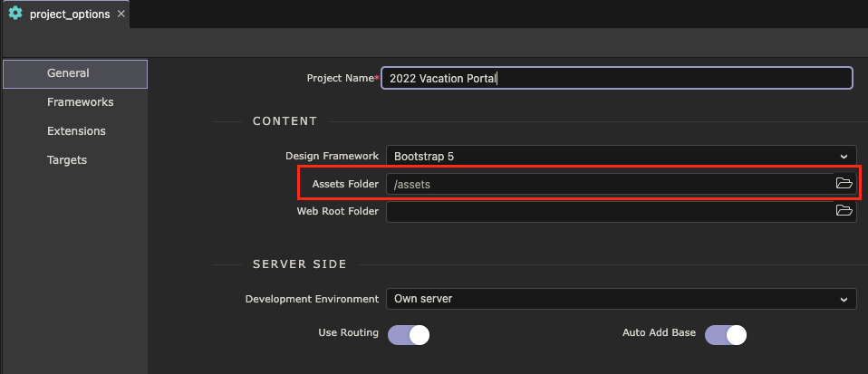Disable the Auto Add Base switch

point(725,334)
